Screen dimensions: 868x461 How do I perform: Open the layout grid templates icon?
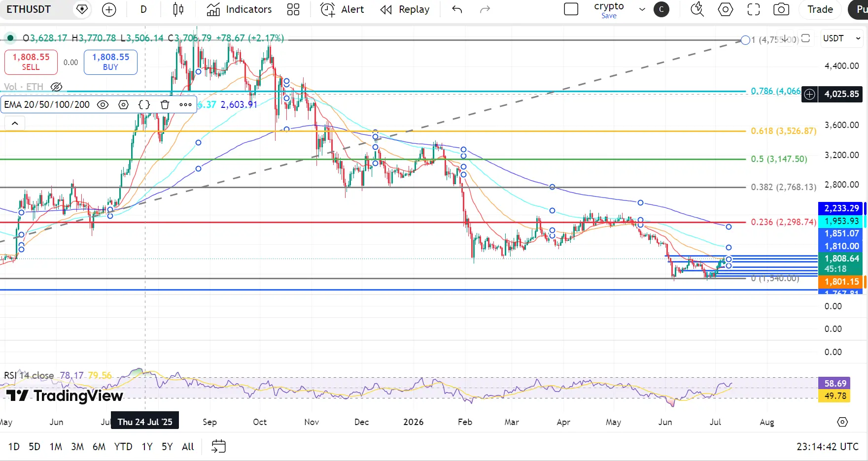(x=293, y=9)
